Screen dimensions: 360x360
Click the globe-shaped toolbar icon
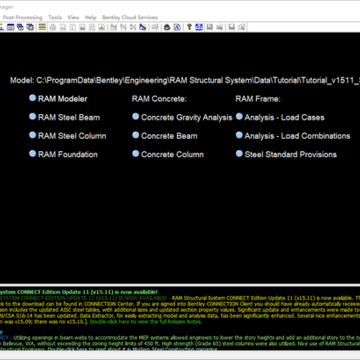[167, 27]
